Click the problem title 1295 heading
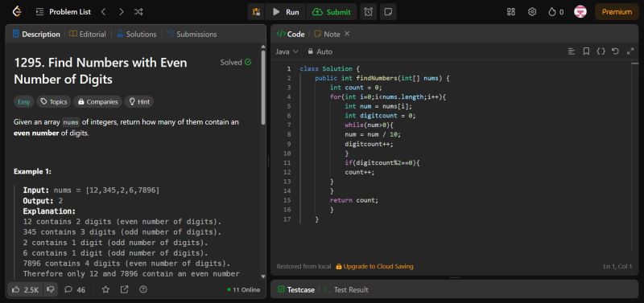The image size is (644, 303). pyautogui.click(x=101, y=71)
